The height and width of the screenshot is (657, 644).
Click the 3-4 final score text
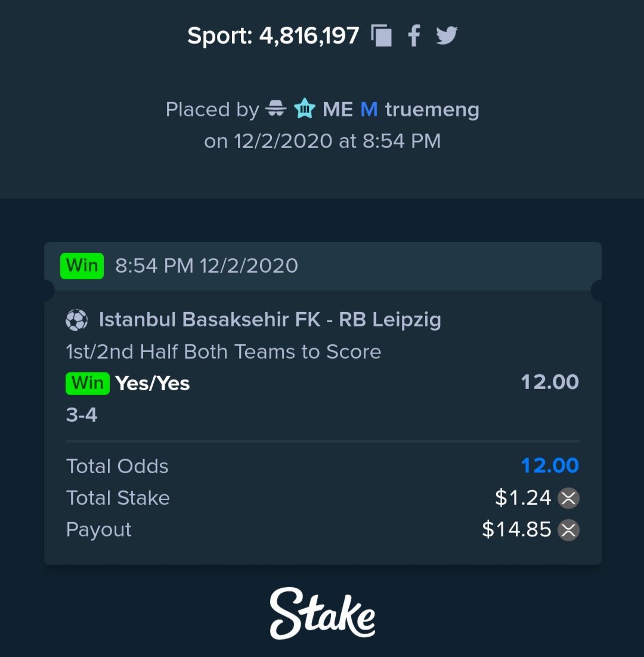coord(82,415)
